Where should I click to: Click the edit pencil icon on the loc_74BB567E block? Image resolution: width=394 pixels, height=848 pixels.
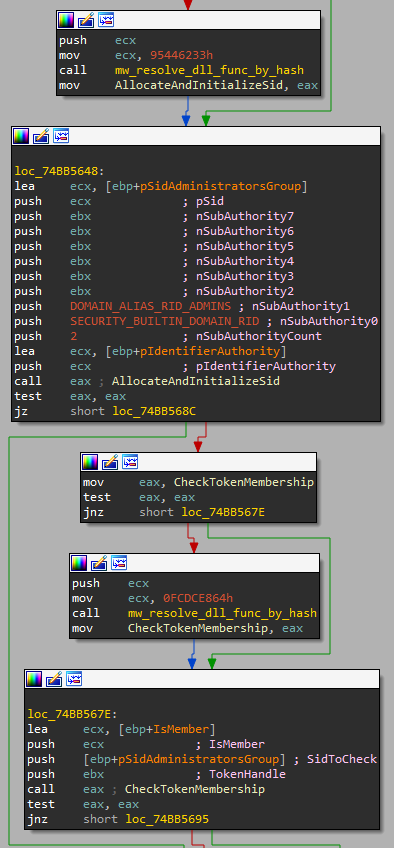pos(54,679)
